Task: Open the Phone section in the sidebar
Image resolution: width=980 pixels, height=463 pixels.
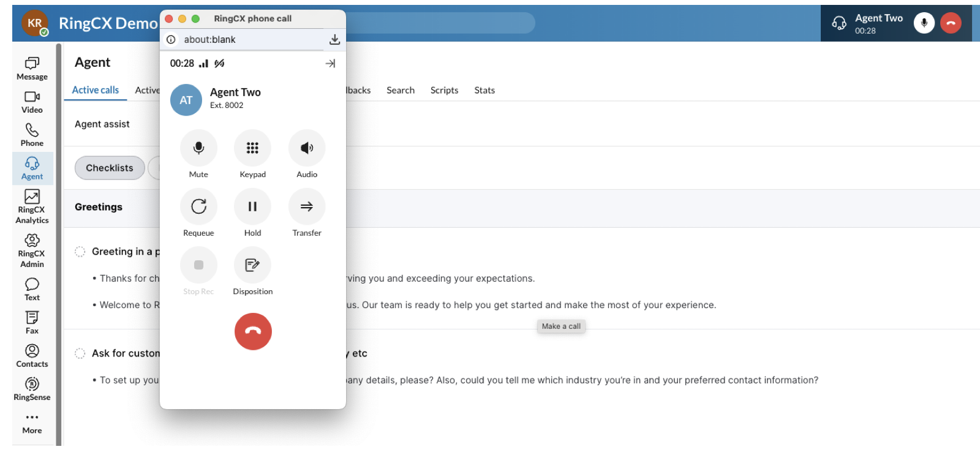Action: 32,135
